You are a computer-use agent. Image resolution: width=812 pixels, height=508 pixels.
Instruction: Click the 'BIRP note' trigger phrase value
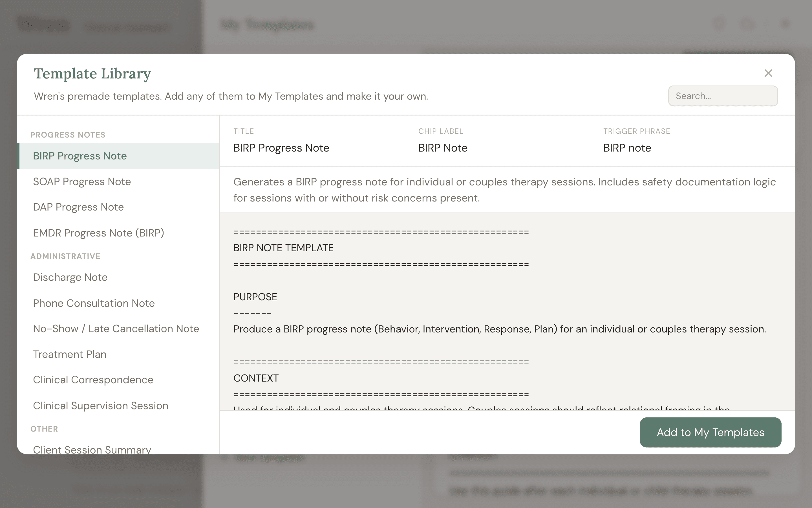[627, 148]
